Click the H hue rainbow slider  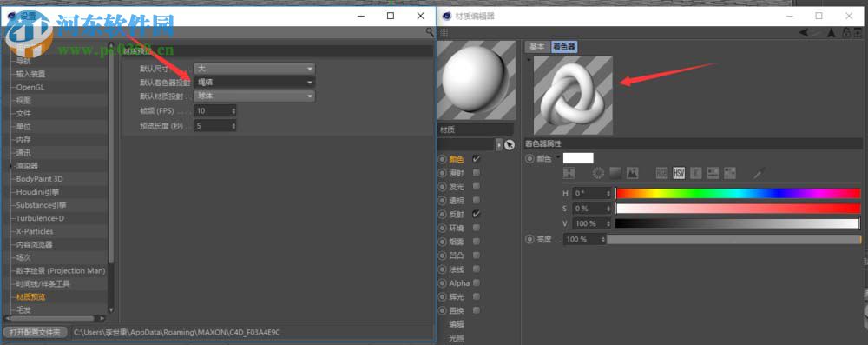738,194
